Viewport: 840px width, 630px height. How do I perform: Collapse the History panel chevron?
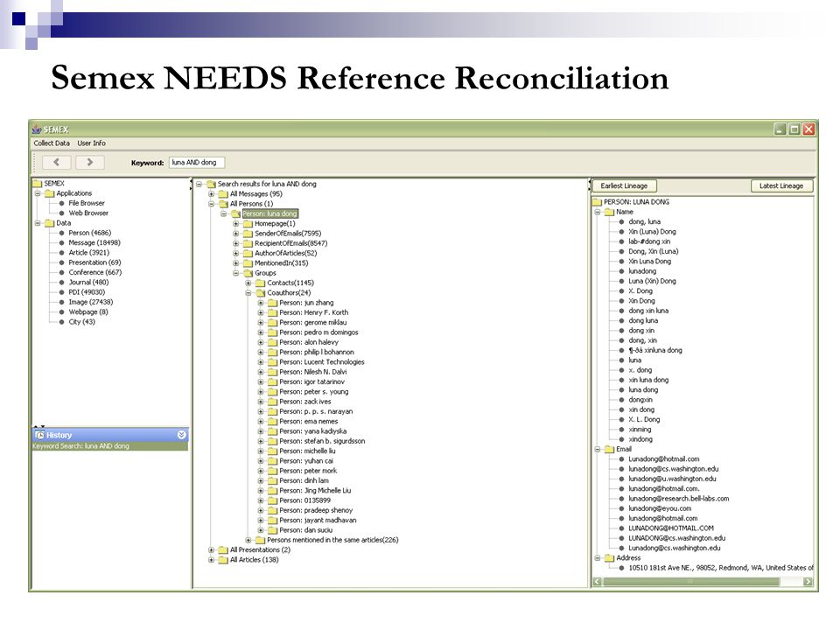coord(182,435)
